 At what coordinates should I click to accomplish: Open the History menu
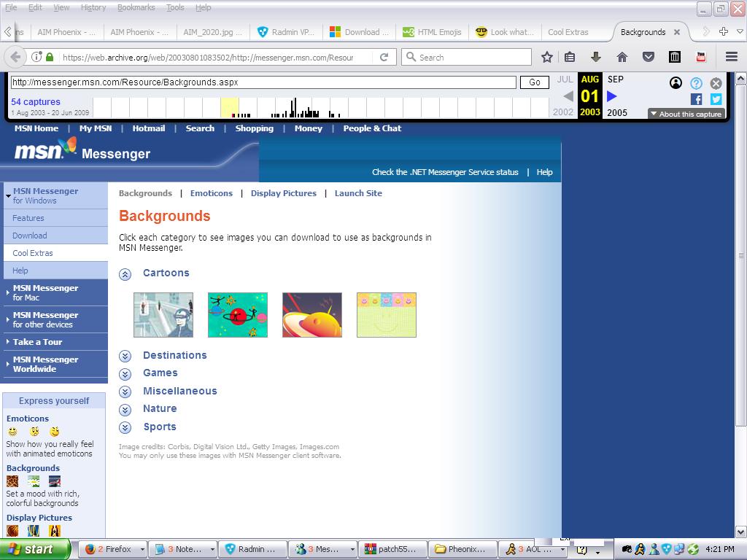(x=93, y=7)
